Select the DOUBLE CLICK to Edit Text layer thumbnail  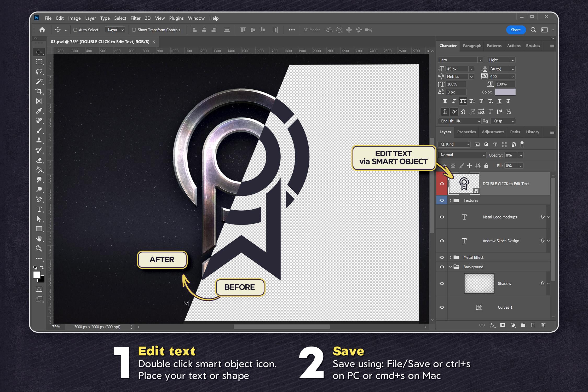pyautogui.click(x=464, y=183)
